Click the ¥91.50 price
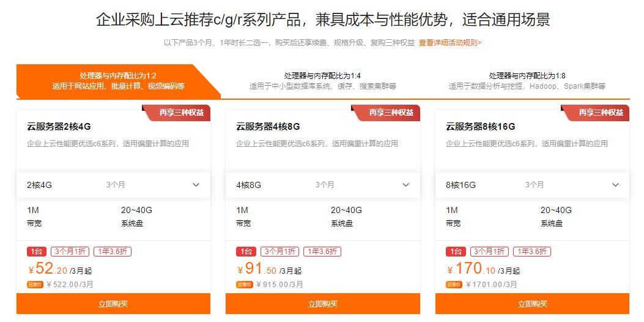 [x=257, y=269]
